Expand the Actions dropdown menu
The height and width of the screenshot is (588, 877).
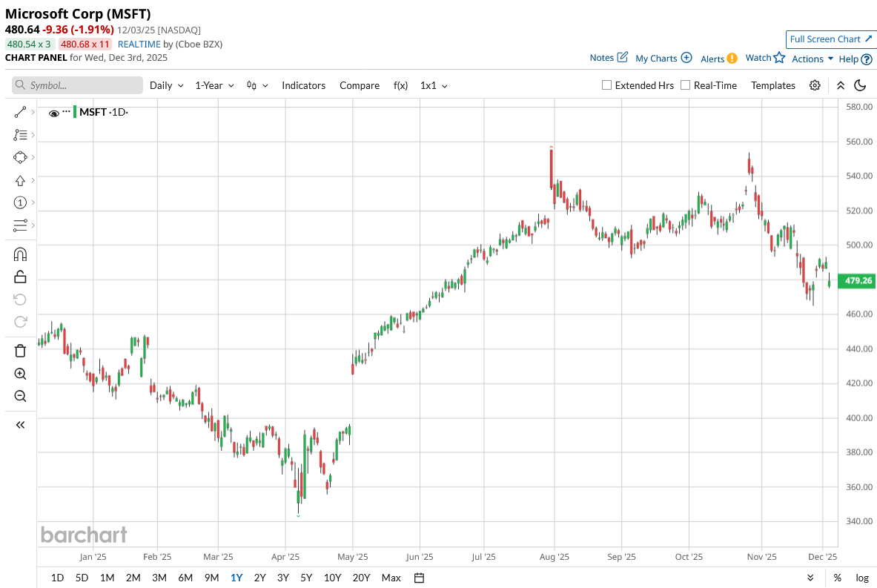click(x=812, y=59)
